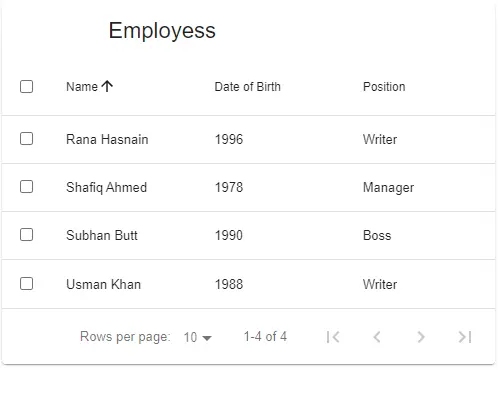Click the 1988 birth year cell

tap(229, 284)
